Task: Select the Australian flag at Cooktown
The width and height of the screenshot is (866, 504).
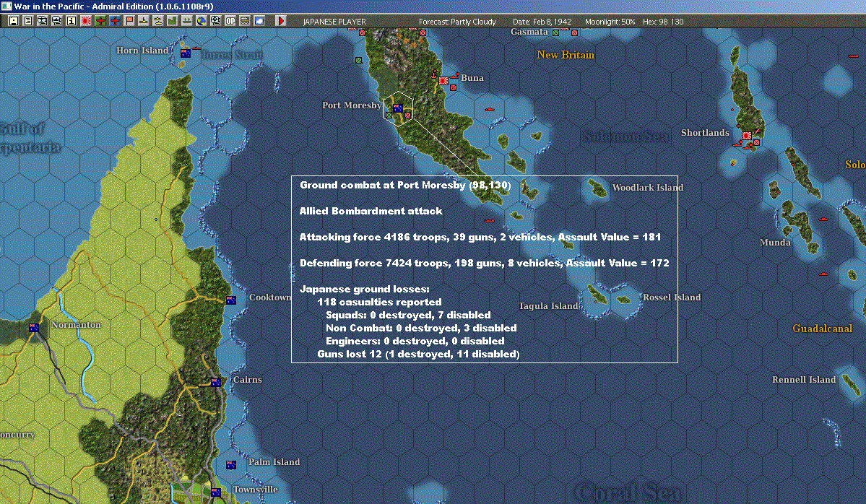Action: (231, 300)
